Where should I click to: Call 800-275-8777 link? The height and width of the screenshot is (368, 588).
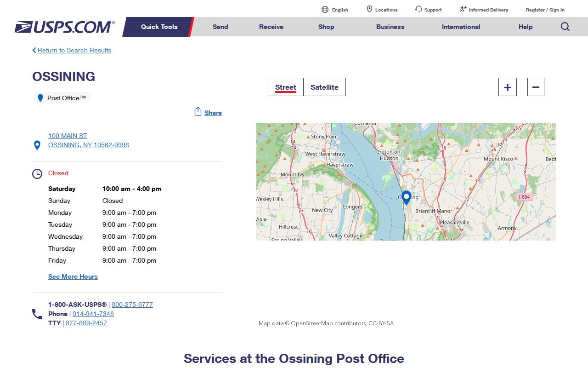(x=132, y=305)
